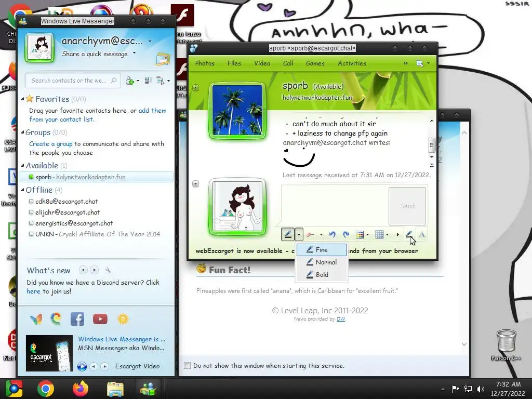Click the search magnifier icon

(x=114, y=81)
